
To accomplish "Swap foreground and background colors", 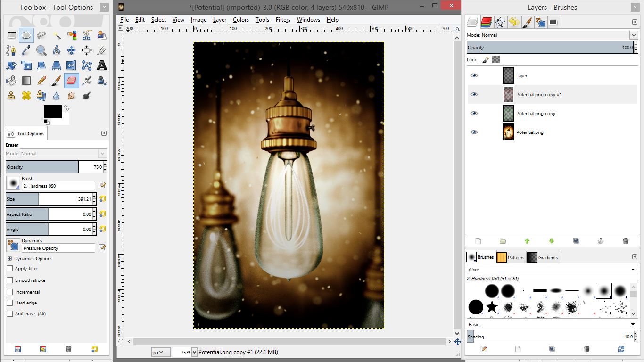I will pos(66,108).
